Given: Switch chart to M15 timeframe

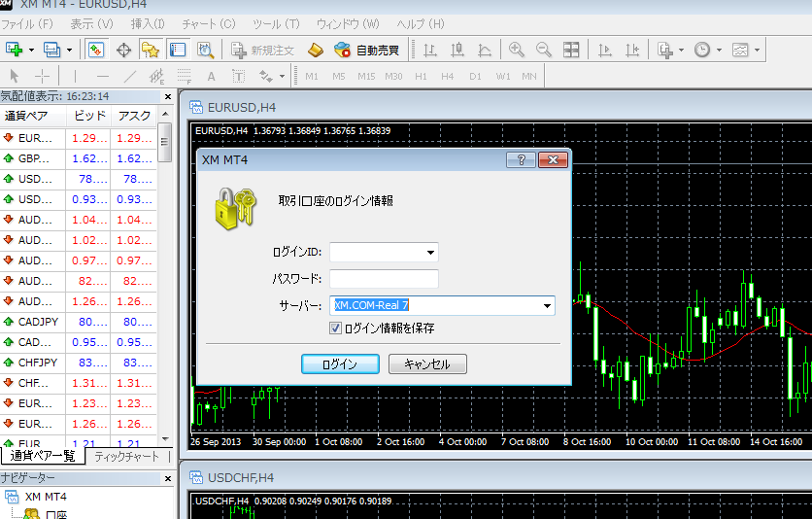Looking at the screenshot, I should coord(366,76).
